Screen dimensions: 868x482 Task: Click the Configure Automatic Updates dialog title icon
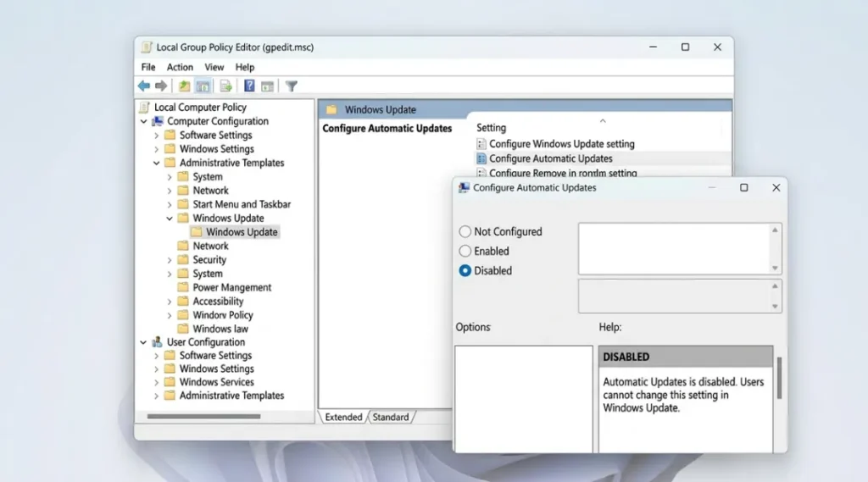(x=464, y=187)
